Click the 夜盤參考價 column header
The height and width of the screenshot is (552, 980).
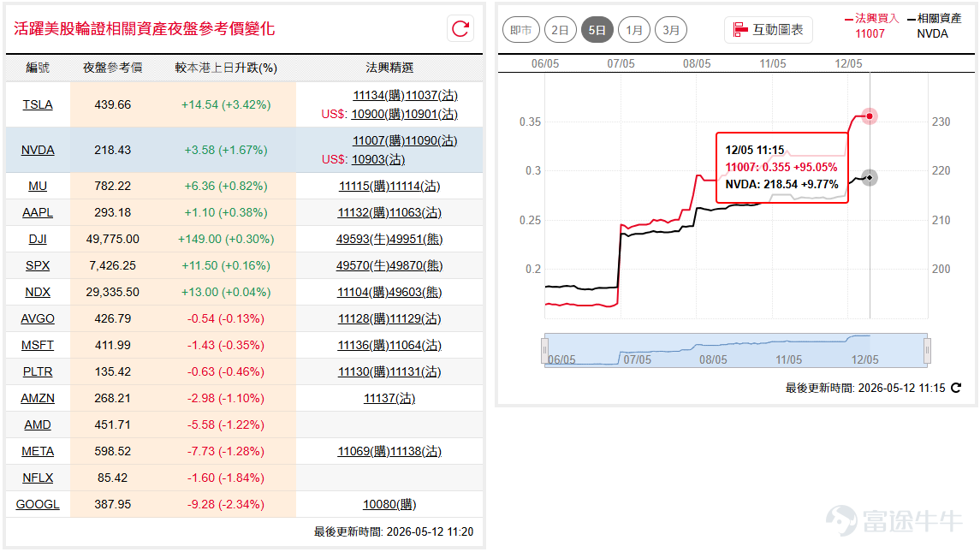[x=112, y=68]
